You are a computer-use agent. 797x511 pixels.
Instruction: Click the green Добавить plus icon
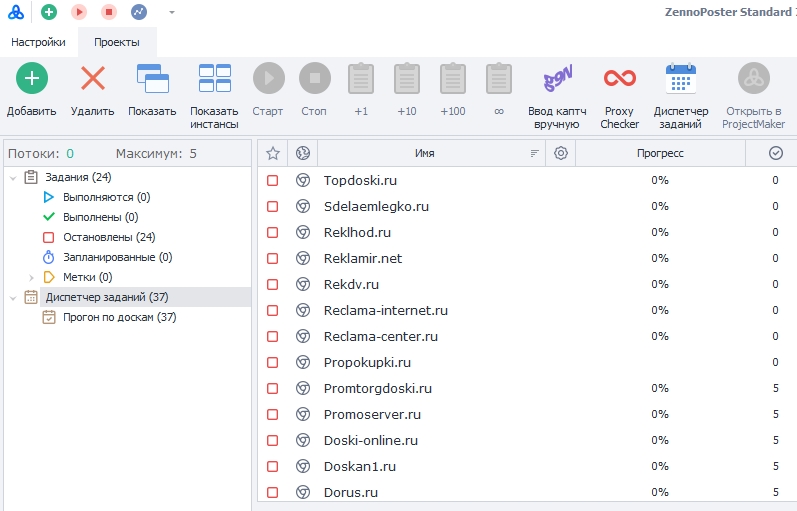[x=32, y=78]
